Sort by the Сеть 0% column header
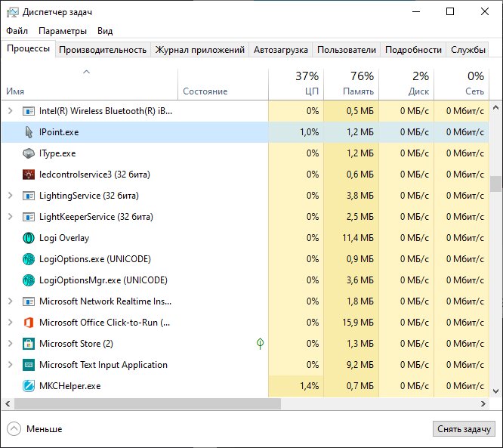Image resolution: width=503 pixels, height=448 pixels. 461,84
